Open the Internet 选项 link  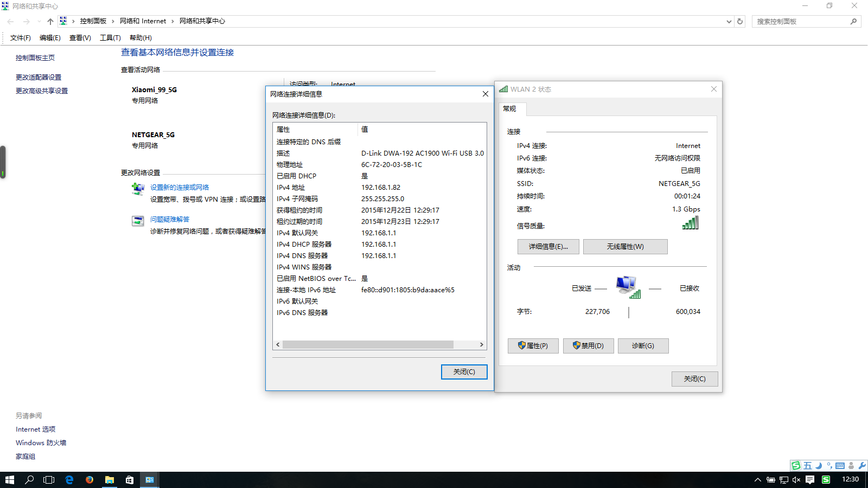pyautogui.click(x=36, y=429)
